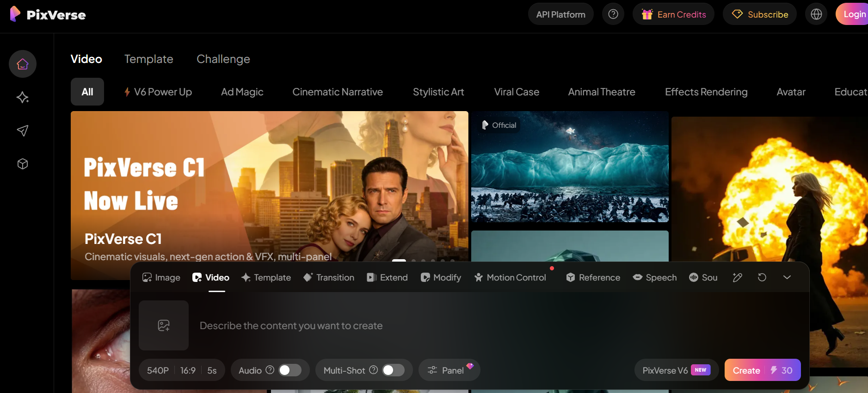Screen dimensions: 868x393
Task: Toggle the Multi-Shot switch
Action: [x=394, y=370]
